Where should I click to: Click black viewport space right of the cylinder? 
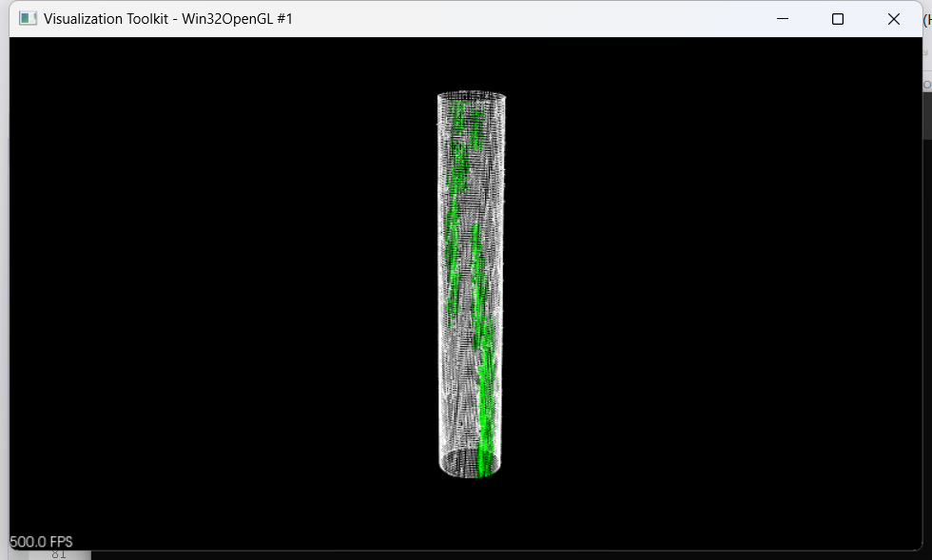click(713, 285)
